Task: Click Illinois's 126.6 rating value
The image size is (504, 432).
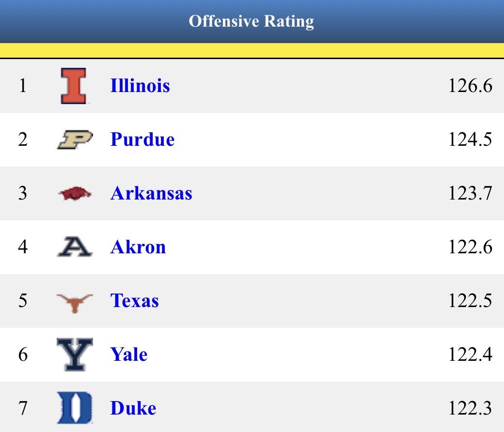Action: click(x=470, y=86)
